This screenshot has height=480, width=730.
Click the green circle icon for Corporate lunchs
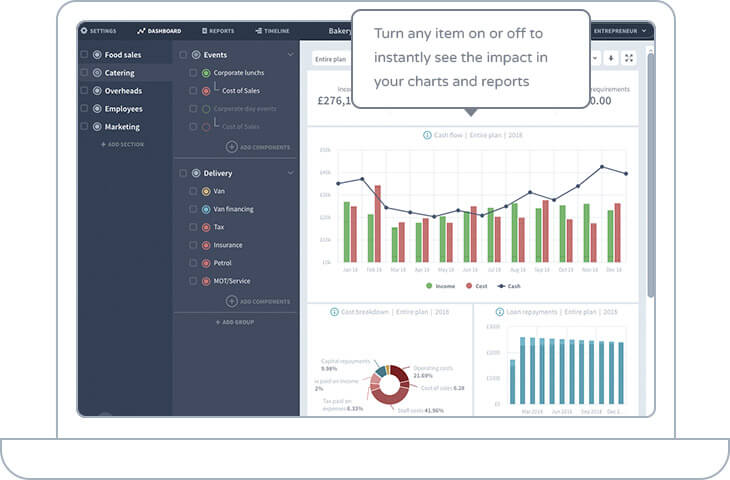point(206,73)
